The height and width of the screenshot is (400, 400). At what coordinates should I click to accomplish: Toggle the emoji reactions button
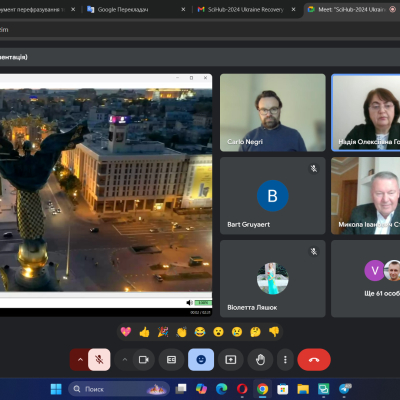coord(201,360)
